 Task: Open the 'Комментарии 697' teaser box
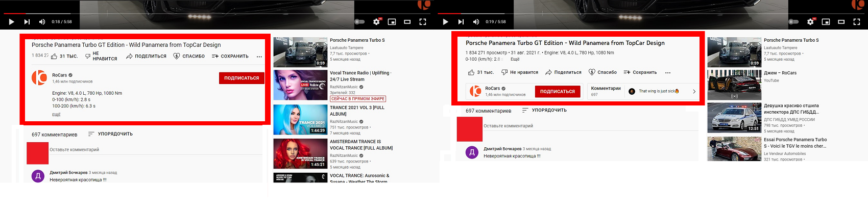[643, 91]
